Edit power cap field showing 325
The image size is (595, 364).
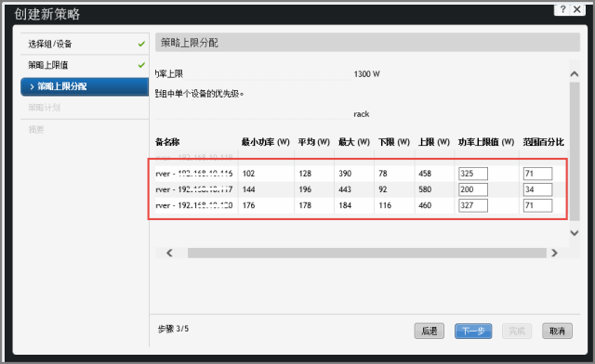pyautogui.click(x=473, y=174)
